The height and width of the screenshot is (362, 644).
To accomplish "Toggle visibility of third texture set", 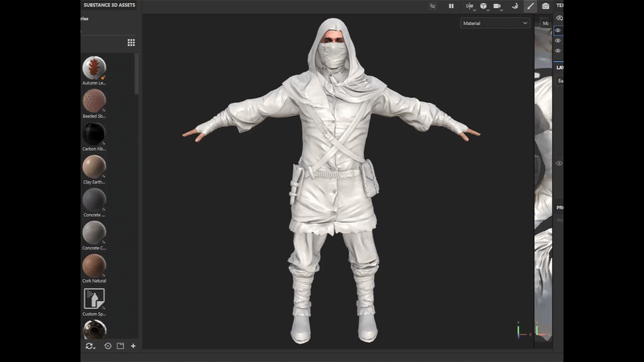I will point(558,51).
